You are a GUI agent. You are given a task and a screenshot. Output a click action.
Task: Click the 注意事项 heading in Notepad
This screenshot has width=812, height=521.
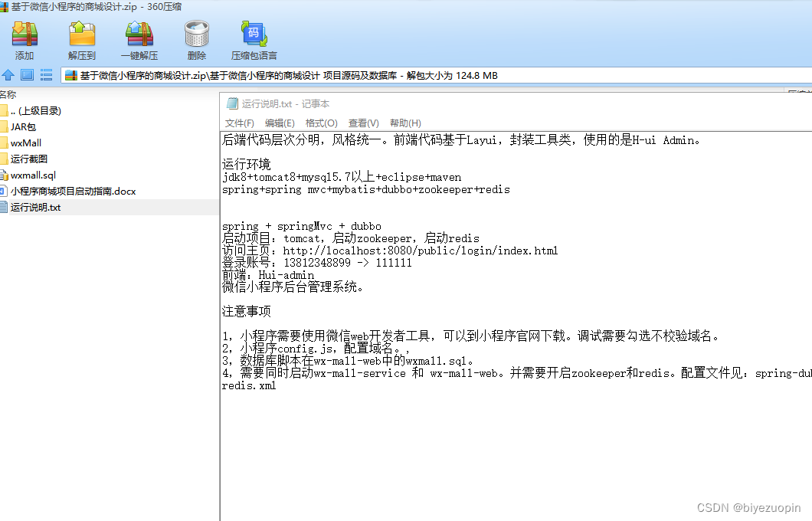pyautogui.click(x=247, y=311)
